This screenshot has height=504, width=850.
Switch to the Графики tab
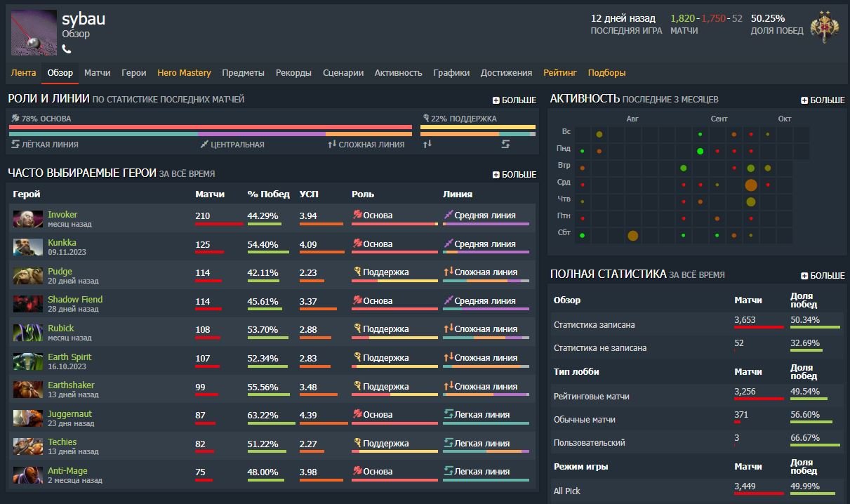pyautogui.click(x=451, y=72)
